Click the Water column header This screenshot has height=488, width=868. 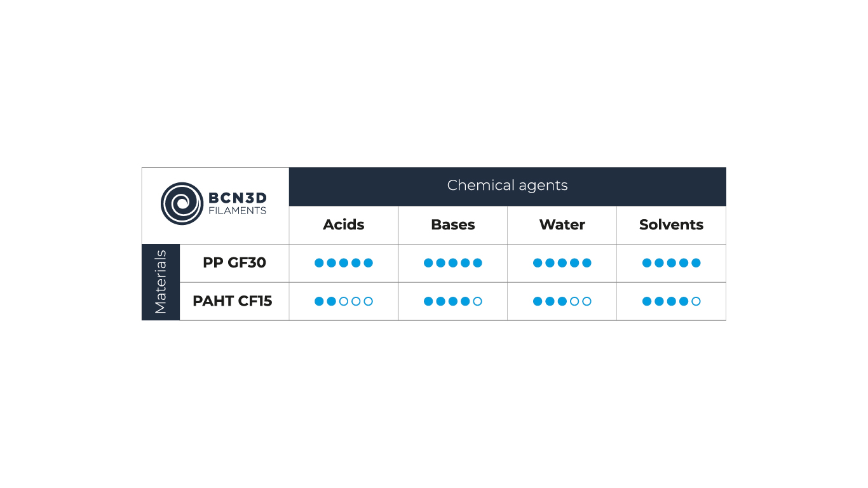562,225
